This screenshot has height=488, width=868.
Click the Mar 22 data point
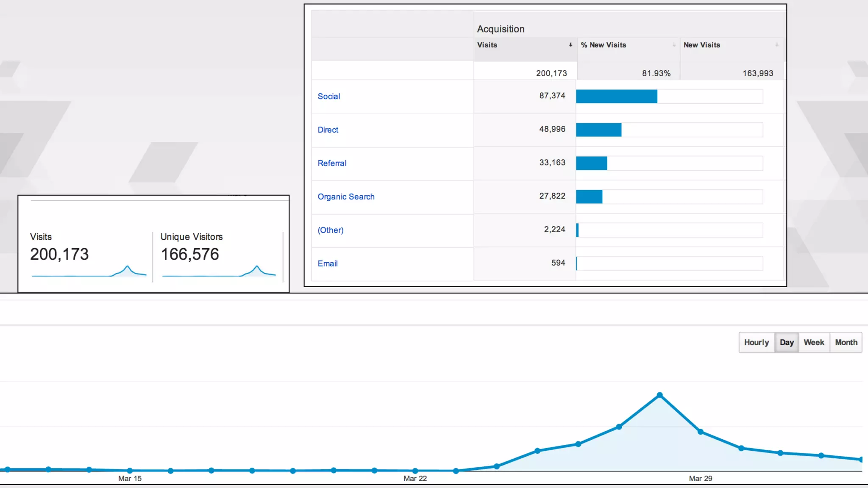point(415,471)
